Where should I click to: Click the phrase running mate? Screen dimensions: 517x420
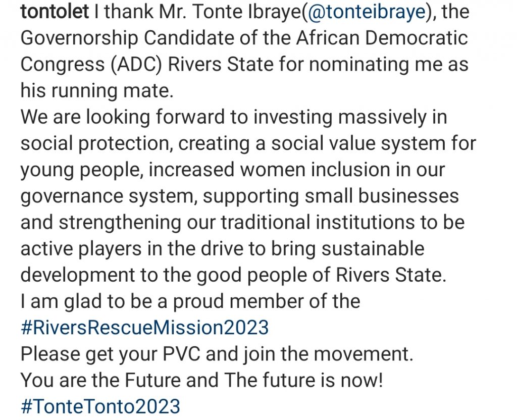pos(112,91)
